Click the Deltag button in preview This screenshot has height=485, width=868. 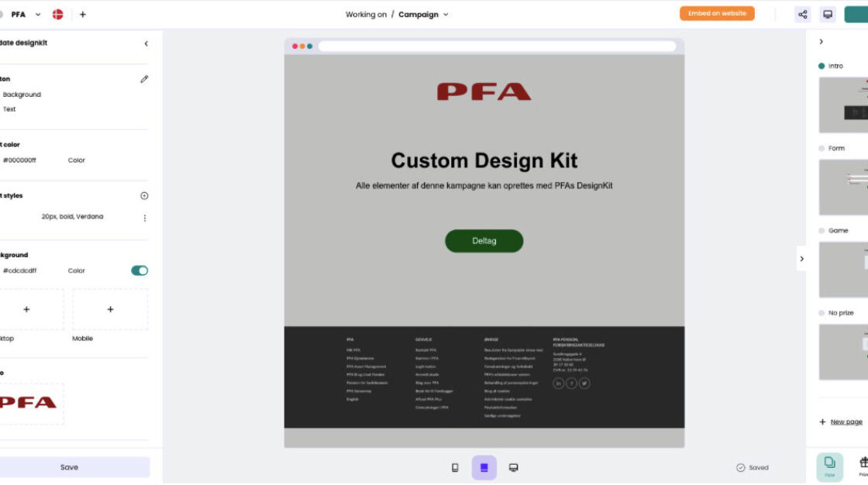tap(484, 241)
